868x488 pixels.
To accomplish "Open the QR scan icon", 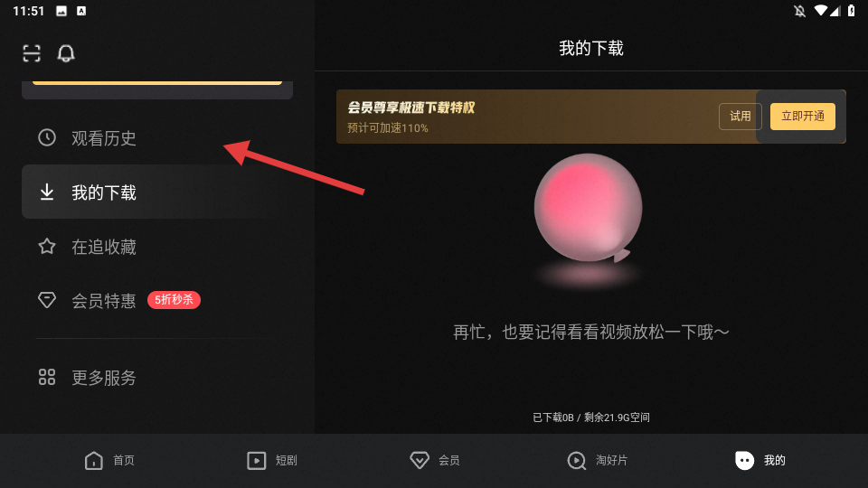I will pyautogui.click(x=32, y=53).
